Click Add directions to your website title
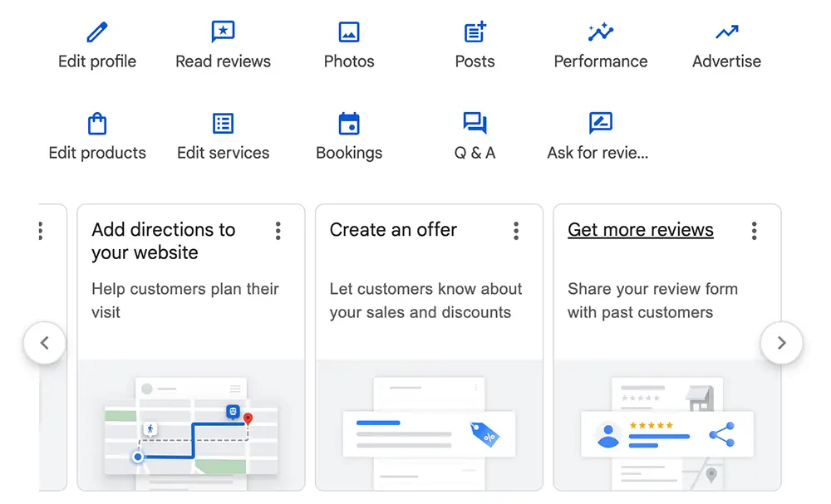The height and width of the screenshot is (504, 831). pos(163,241)
